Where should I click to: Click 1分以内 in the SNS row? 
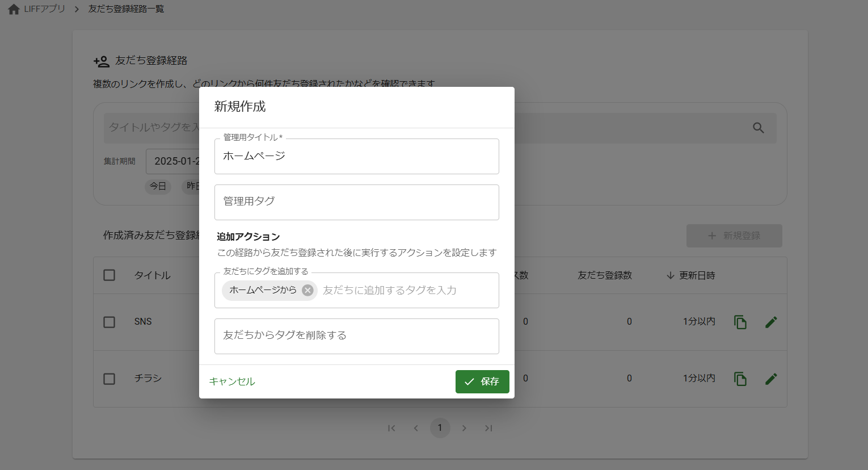pyautogui.click(x=699, y=321)
